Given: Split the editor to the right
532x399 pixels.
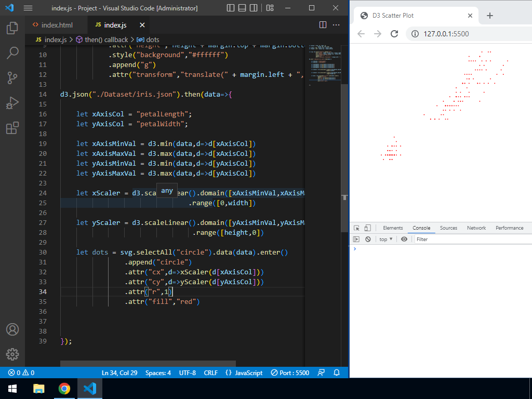Looking at the screenshot, I should click(x=323, y=25).
